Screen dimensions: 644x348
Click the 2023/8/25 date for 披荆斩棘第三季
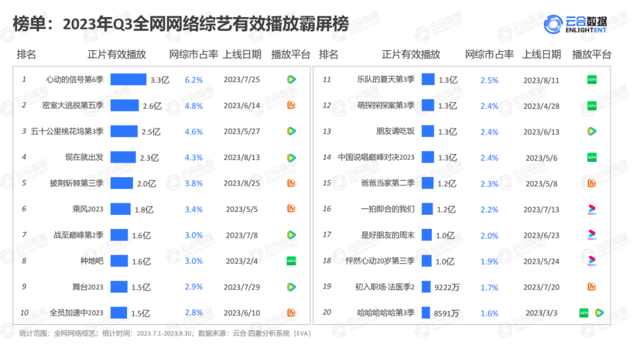tap(241, 183)
